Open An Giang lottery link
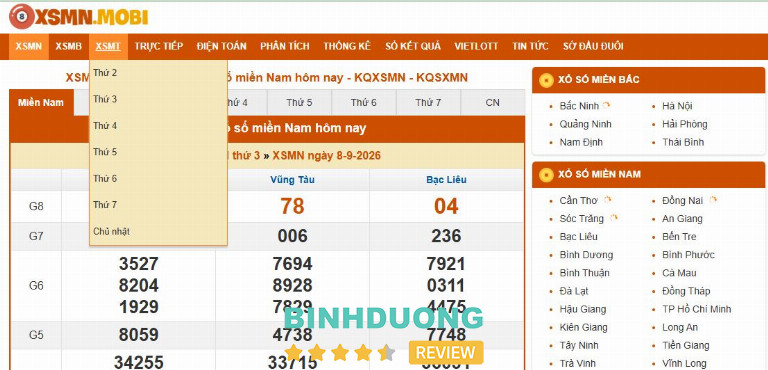 (x=682, y=219)
